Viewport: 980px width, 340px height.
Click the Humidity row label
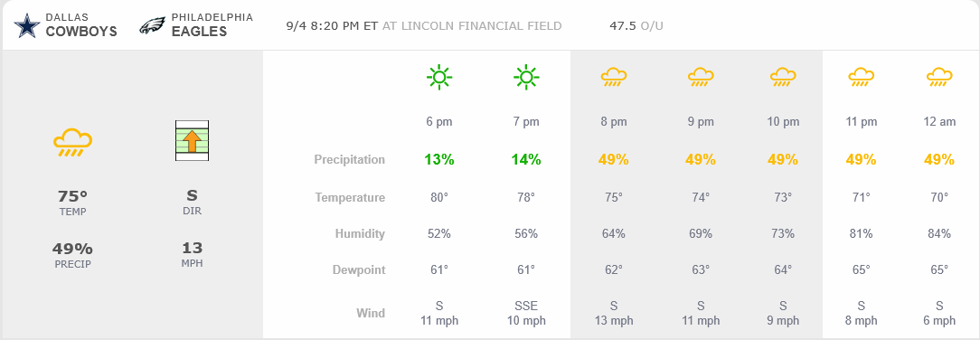(x=360, y=233)
